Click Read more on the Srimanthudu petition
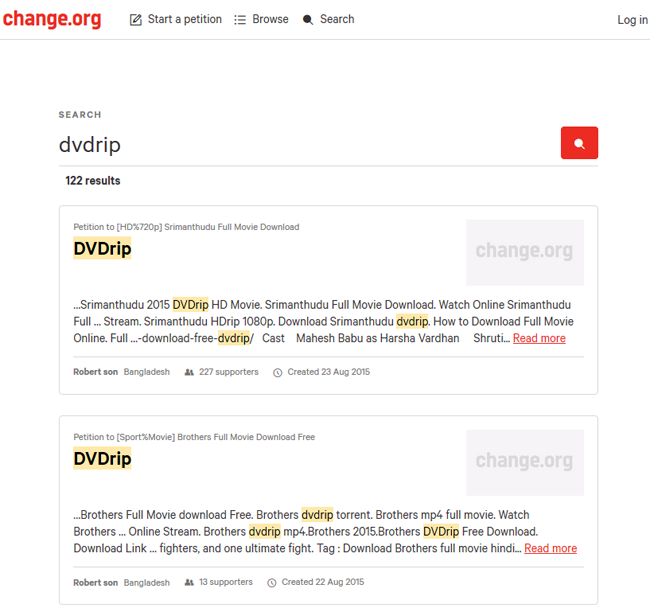Screen dimensions: 650x608 click(539, 338)
